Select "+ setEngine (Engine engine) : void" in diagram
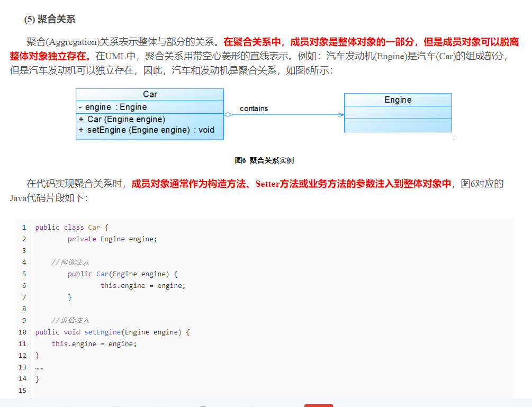Screen dimensions: 532x407 pyautogui.click(x=147, y=130)
